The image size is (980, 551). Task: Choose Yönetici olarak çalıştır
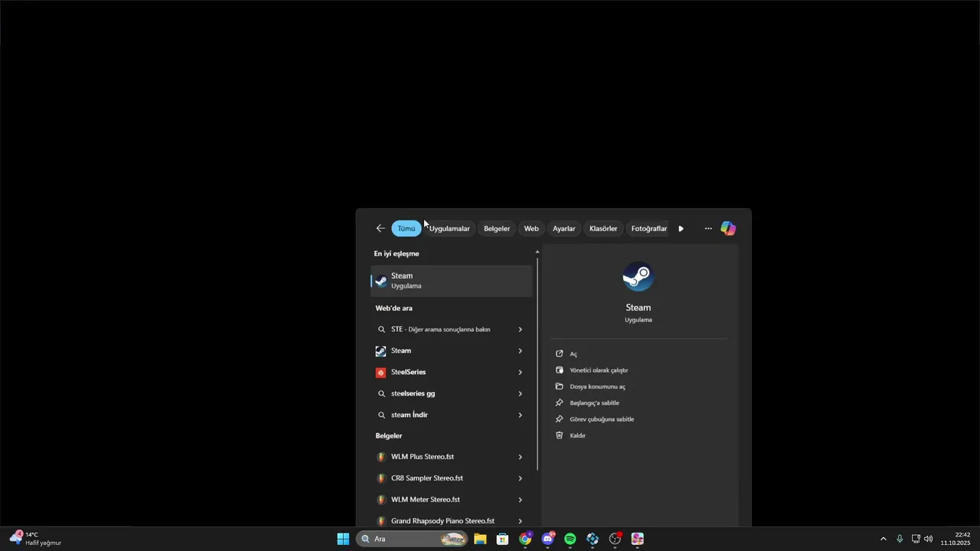pyautogui.click(x=599, y=370)
